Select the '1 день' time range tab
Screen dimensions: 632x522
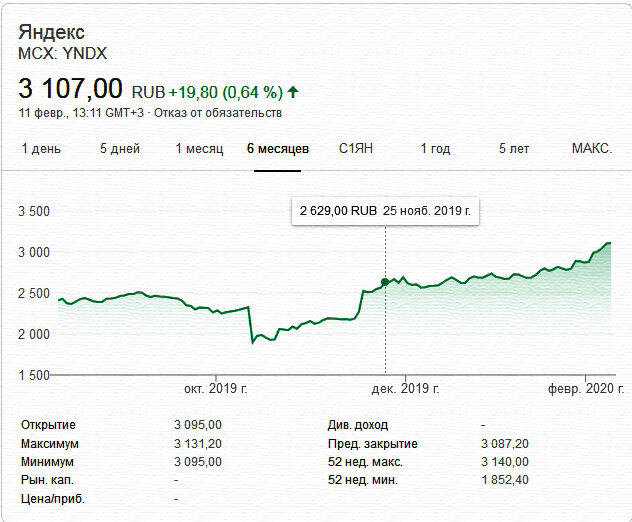(41, 149)
